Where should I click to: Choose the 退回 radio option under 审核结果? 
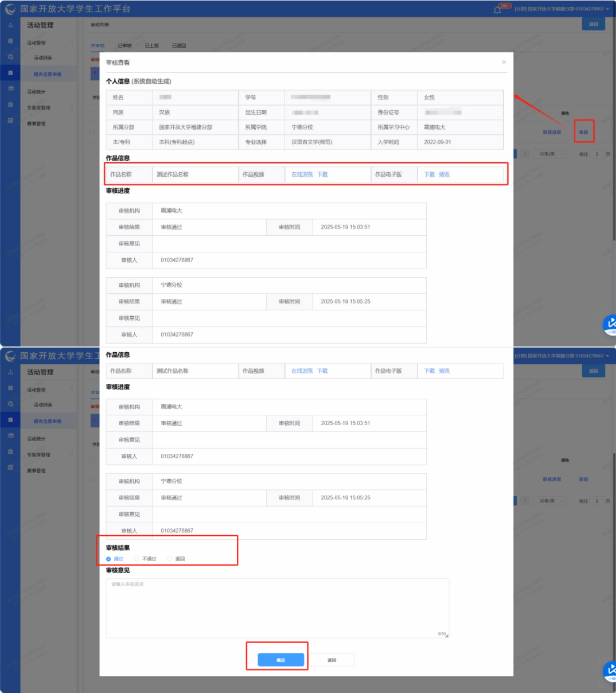click(x=170, y=559)
